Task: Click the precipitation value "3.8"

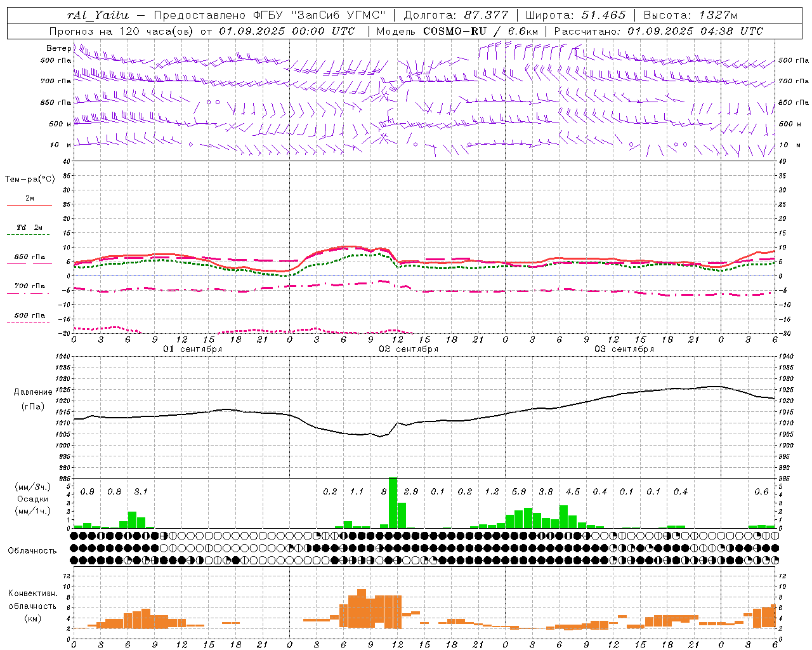Action: (x=546, y=491)
